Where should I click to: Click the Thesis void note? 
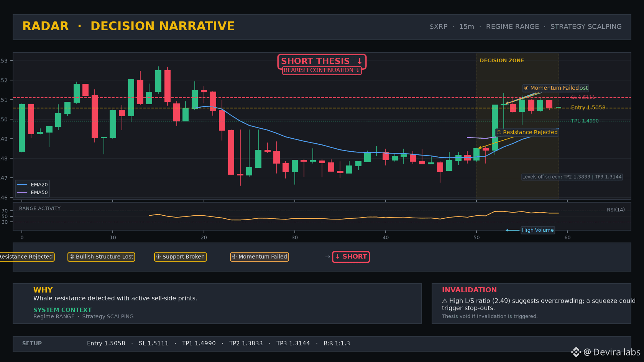pyautogui.click(x=490, y=316)
